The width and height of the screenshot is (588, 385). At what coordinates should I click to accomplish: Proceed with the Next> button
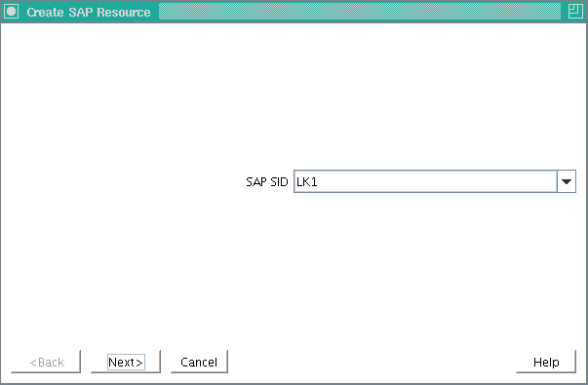coord(126,362)
